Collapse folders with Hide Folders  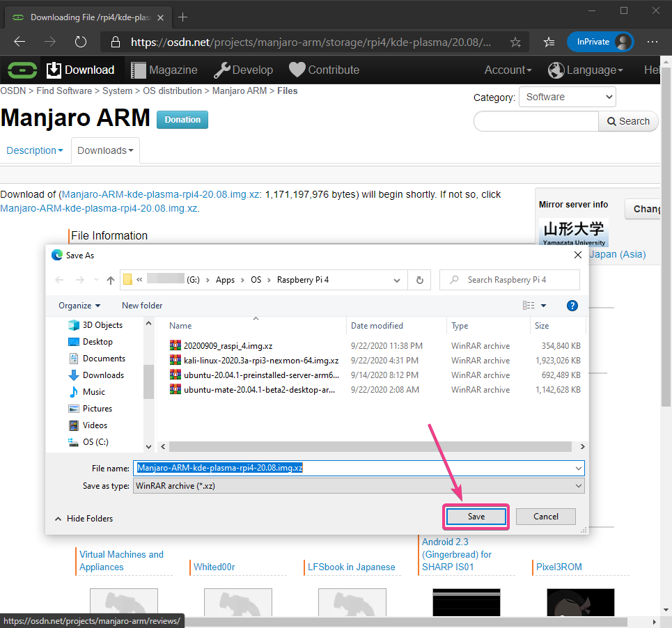(x=84, y=519)
